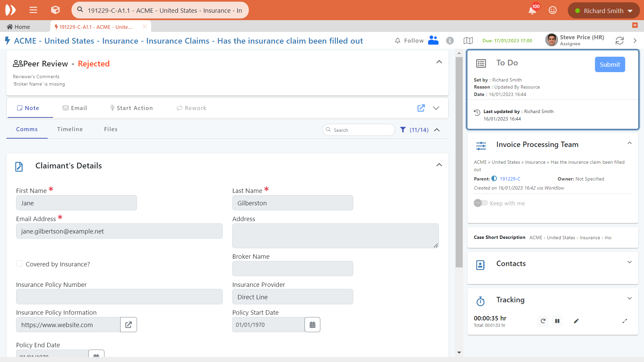Click the Broker Name input field
The width and height of the screenshot is (644, 362).
[x=292, y=269]
